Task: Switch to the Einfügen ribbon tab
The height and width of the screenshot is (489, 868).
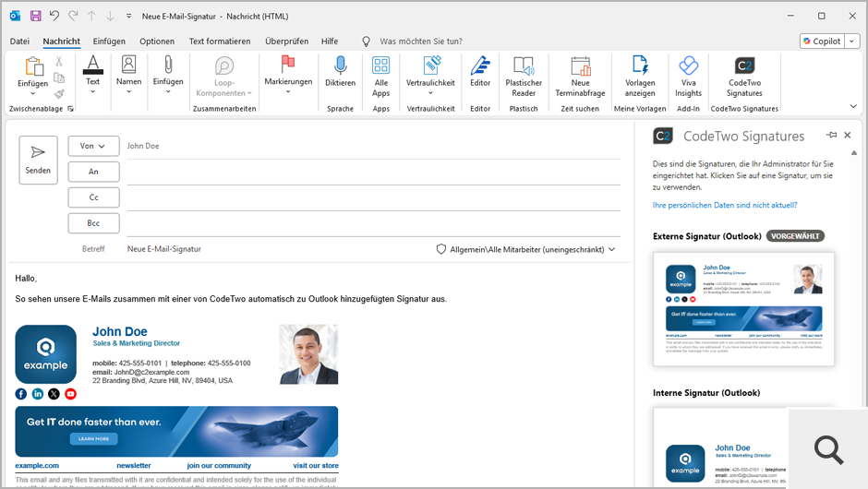Action: pyautogui.click(x=109, y=41)
